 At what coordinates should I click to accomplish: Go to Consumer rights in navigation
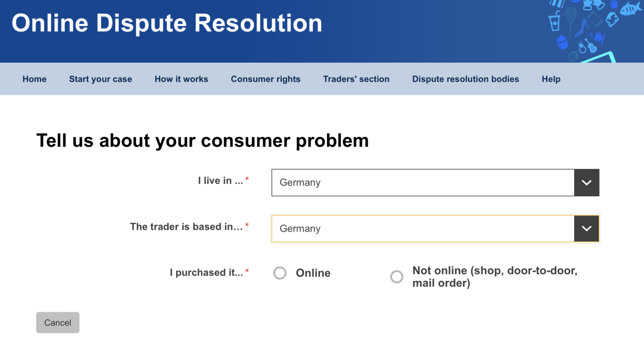(x=266, y=79)
